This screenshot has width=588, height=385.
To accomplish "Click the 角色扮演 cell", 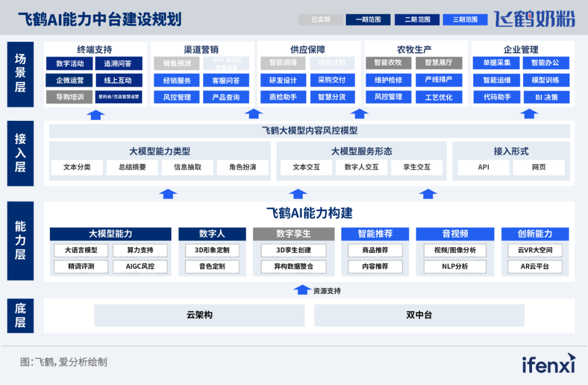I will 243,167.
